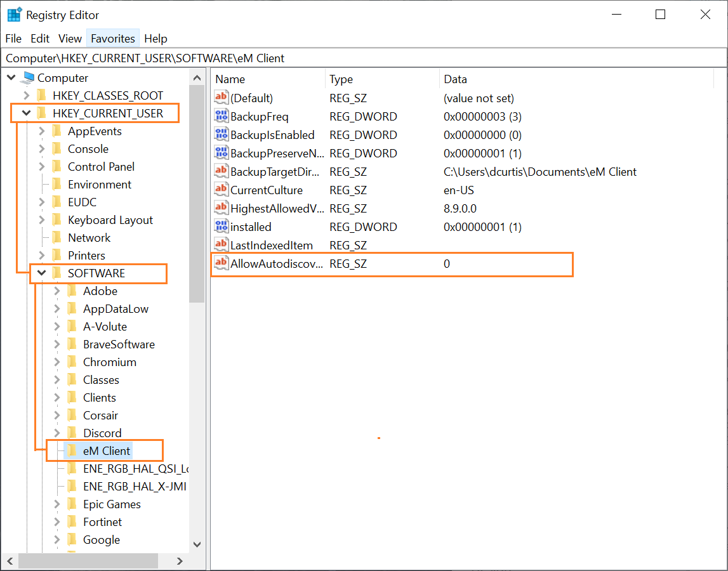Click the tree scroll right arrow

180,561
